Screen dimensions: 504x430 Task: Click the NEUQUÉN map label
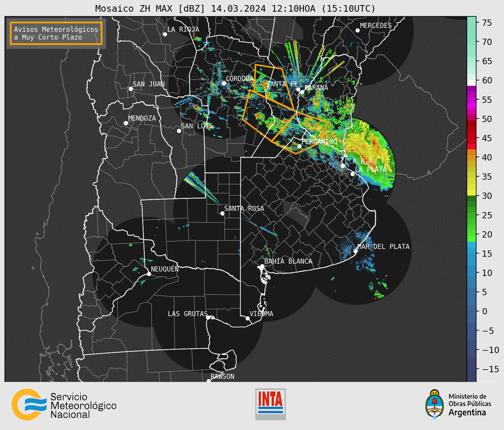[x=165, y=269]
